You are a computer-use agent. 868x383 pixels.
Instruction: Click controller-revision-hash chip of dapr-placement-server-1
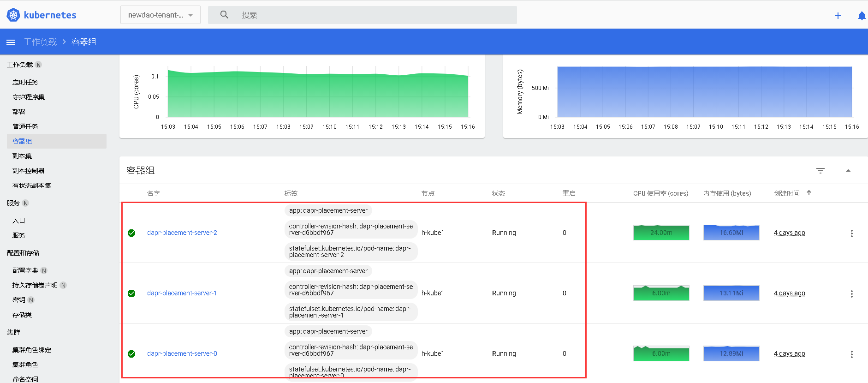(351, 290)
